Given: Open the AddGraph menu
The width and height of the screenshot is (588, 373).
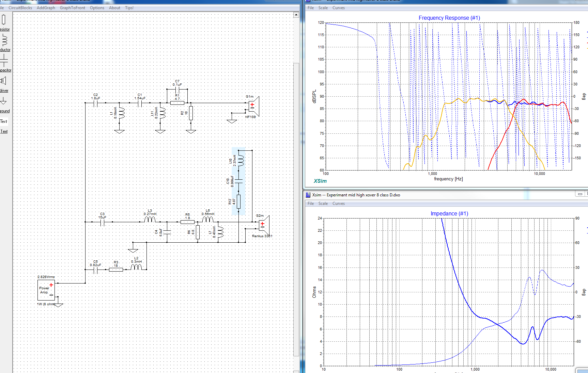Looking at the screenshot, I should click(46, 8).
